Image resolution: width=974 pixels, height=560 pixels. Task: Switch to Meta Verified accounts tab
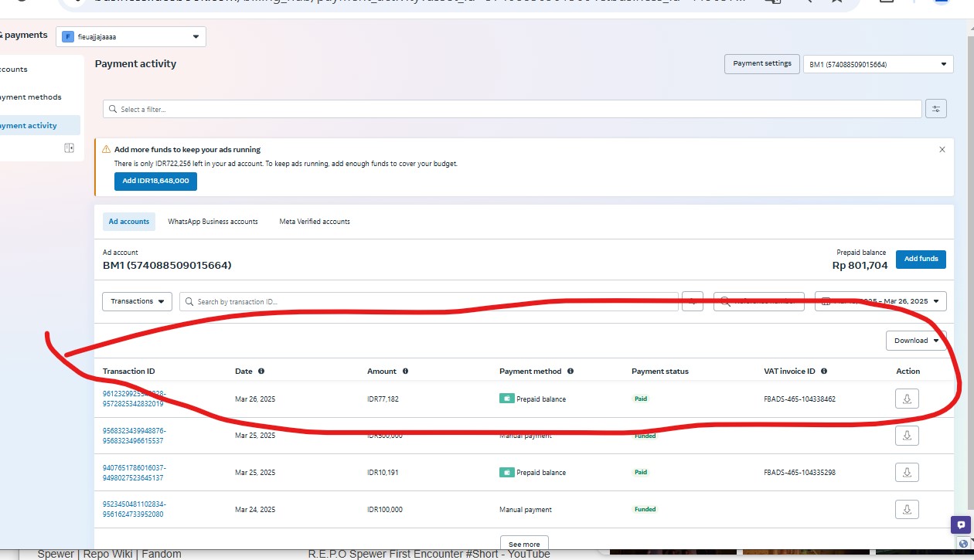[315, 222]
